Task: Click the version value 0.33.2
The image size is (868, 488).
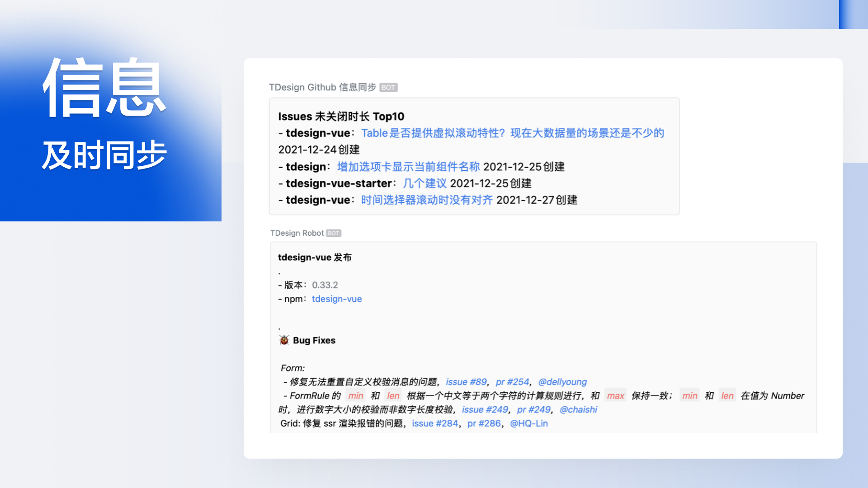Action: coord(325,285)
